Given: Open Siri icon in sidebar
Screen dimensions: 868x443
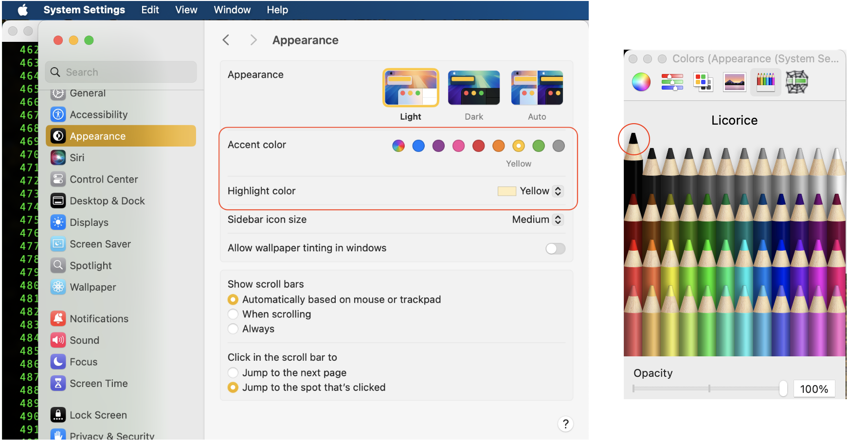Looking at the screenshot, I should coord(58,158).
